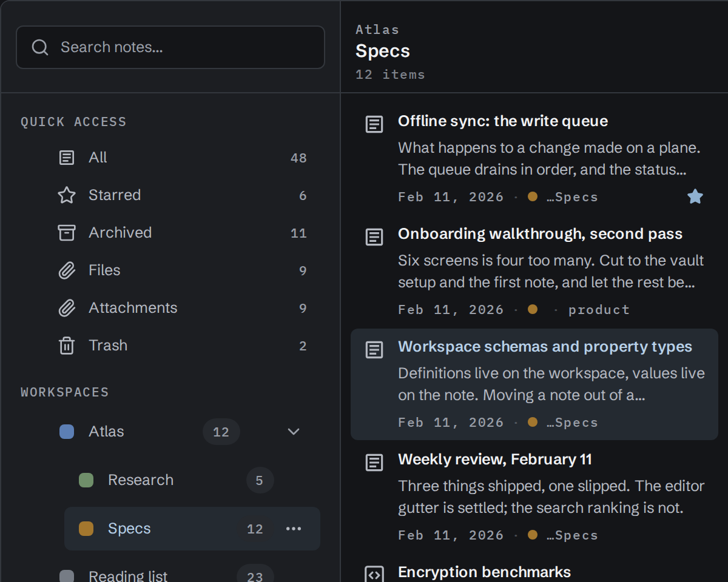The height and width of the screenshot is (582, 728).
Task: Click the code icon for Encryption benchmarks
Action: pyautogui.click(x=374, y=575)
